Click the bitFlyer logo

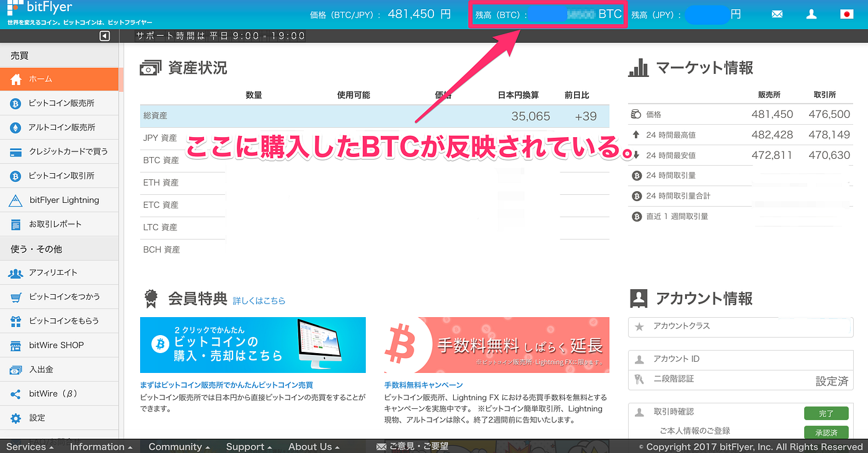point(40,7)
